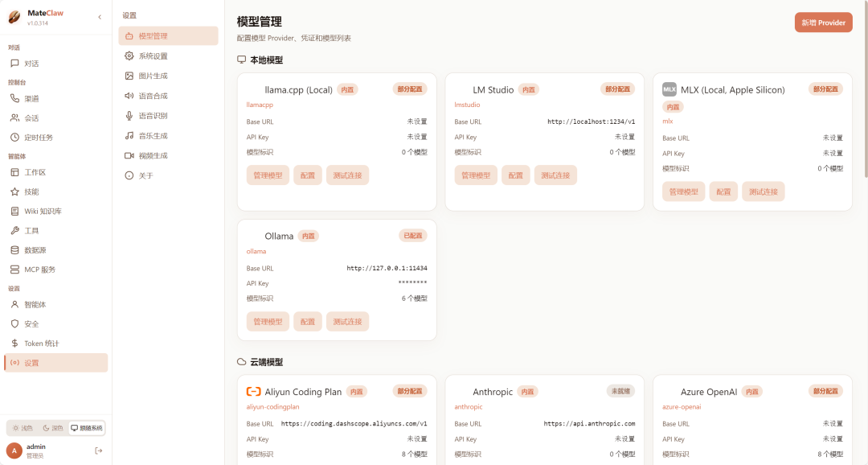Click the 新增 Provider button
The width and height of the screenshot is (868, 465).
pos(823,23)
